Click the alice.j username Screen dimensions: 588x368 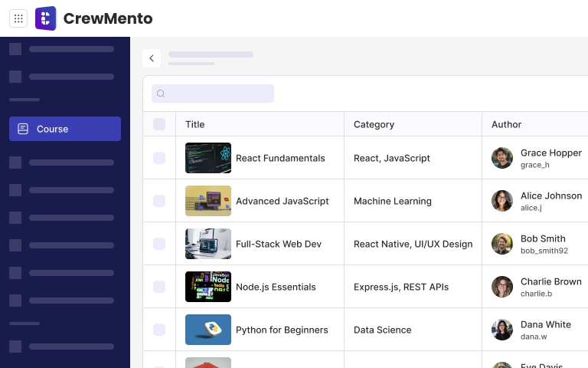531,208
